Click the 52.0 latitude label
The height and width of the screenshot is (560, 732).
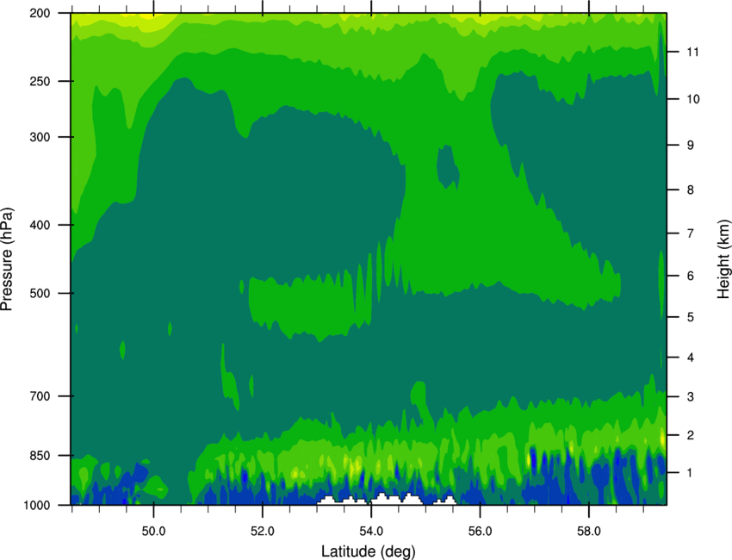point(263,532)
